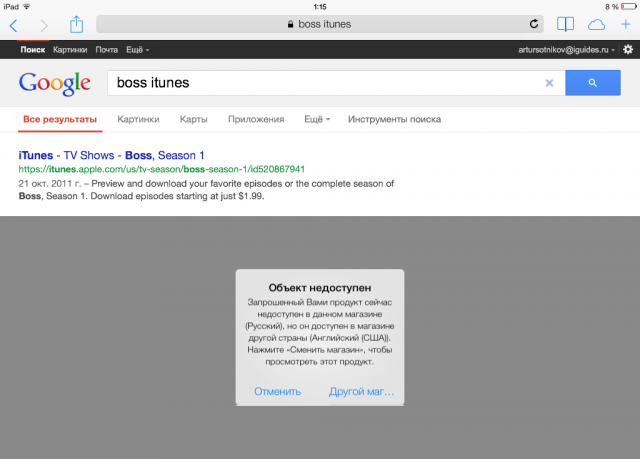Open the Safari share sheet icon
Image resolution: width=640 pixels, height=459 pixels.
point(76,24)
